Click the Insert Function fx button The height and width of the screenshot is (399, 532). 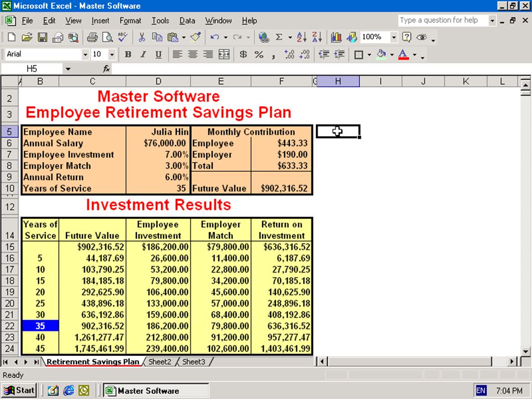coord(106,69)
